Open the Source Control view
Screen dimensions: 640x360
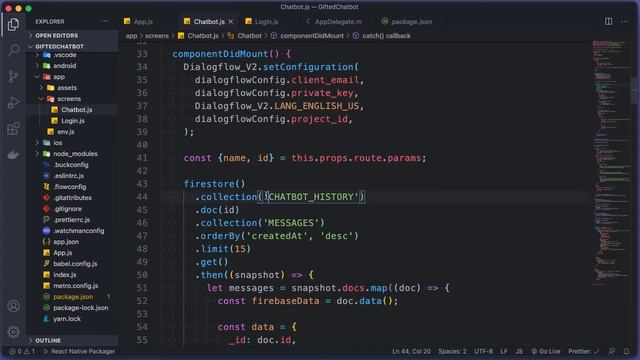13,76
